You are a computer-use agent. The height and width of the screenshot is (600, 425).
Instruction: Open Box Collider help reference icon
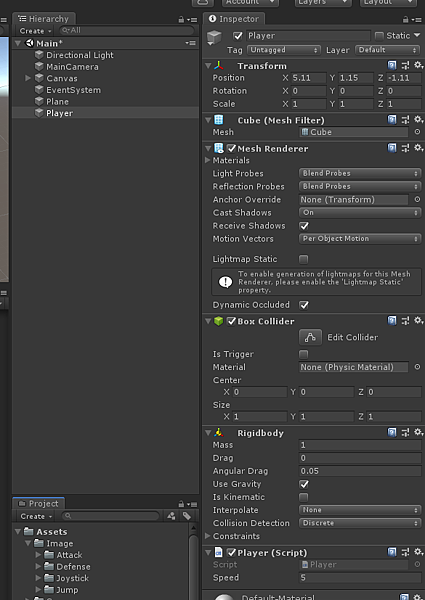pos(392,320)
